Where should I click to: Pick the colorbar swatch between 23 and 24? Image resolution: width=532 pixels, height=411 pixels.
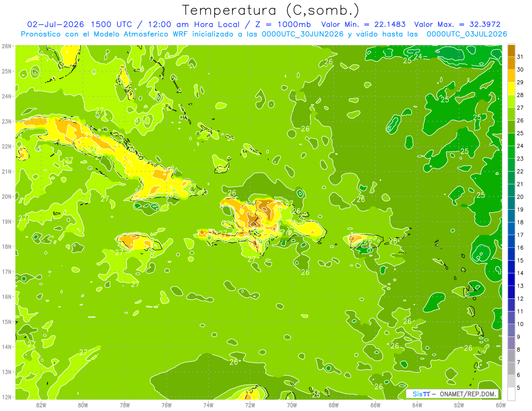point(511,153)
